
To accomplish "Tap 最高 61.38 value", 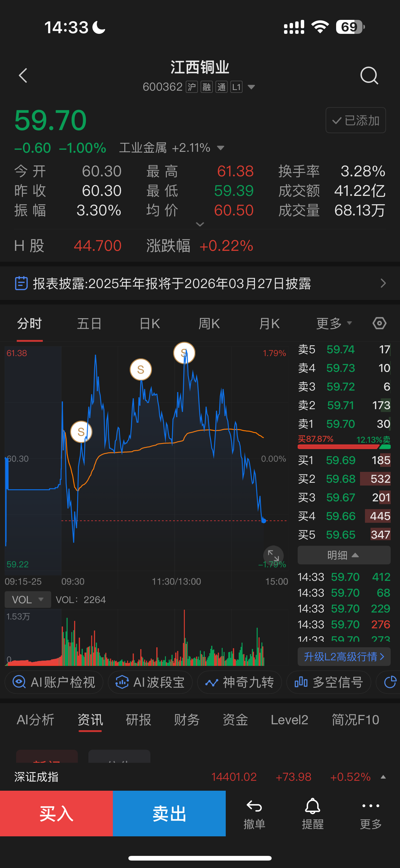I will click(235, 171).
